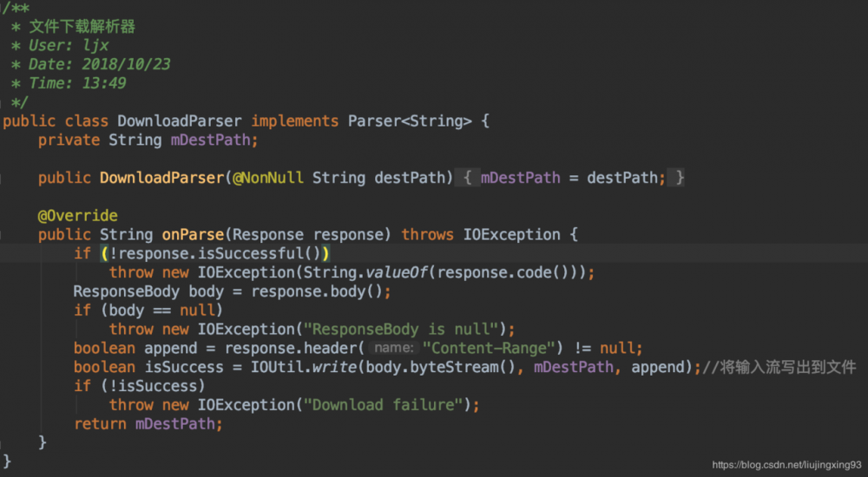Click the "文件下载解析器" comment line

click(82, 26)
